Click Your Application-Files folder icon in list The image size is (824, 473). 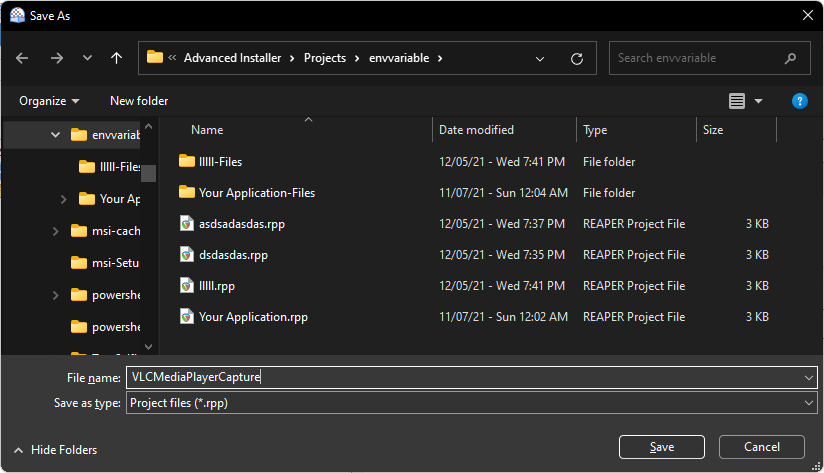click(x=187, y=192)
